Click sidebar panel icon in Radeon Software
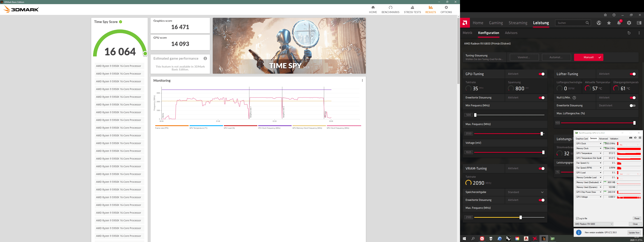 click(639, 23)
